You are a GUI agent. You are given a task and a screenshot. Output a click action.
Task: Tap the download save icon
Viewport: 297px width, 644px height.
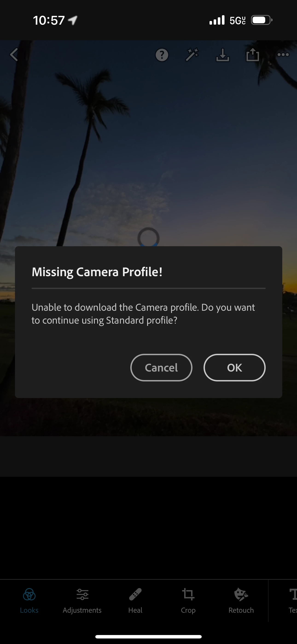[x=222, y=55]
